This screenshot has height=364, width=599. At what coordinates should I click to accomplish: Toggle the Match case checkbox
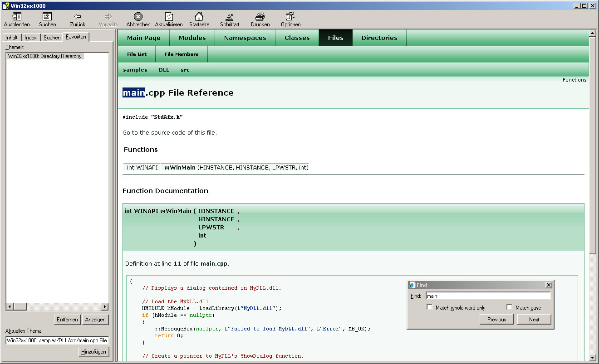click(x=509, y=307)
